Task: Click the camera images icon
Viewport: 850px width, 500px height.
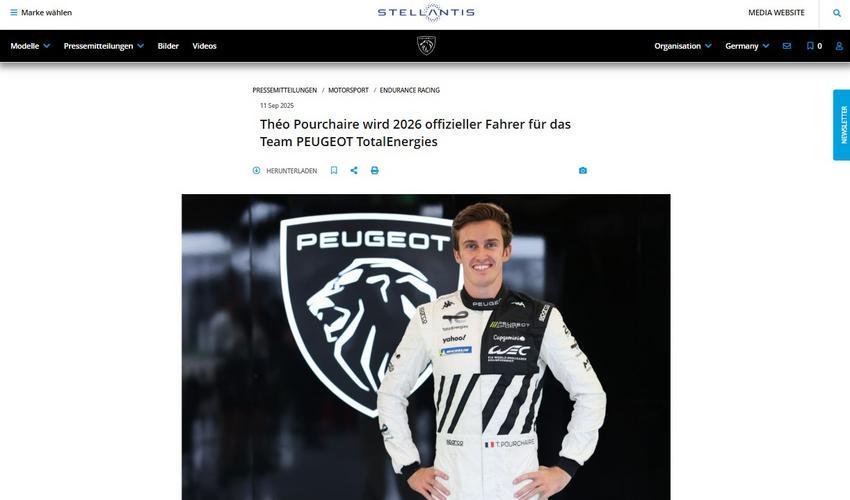Action: point(583,170)
